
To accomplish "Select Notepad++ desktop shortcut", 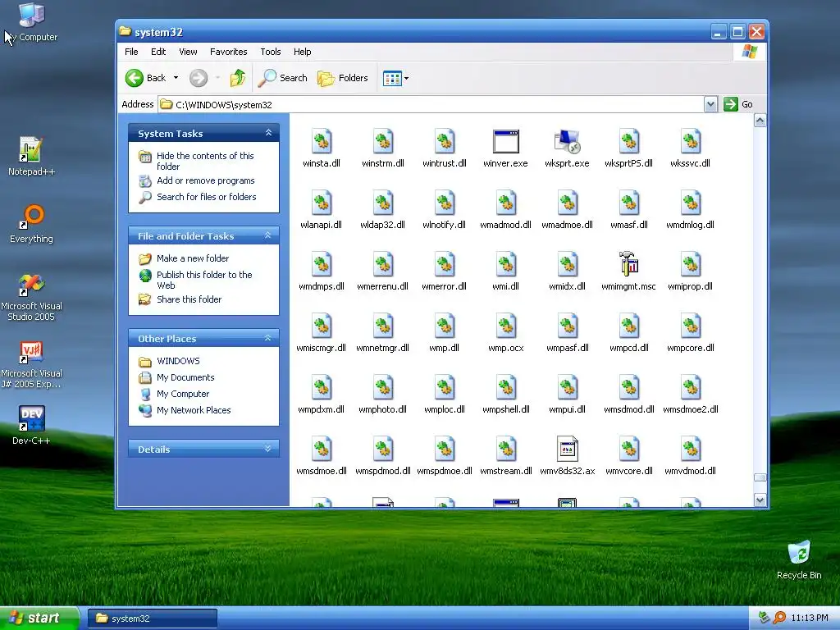I will 31,157.
